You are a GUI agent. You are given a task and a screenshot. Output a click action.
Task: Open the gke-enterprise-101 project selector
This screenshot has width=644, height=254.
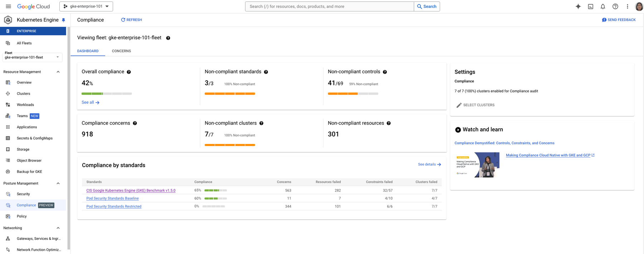(86, 6)
